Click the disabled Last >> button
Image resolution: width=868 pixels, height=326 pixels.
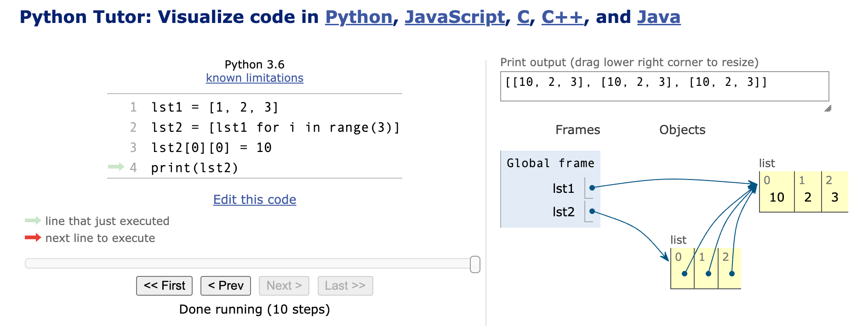[345, 286]
